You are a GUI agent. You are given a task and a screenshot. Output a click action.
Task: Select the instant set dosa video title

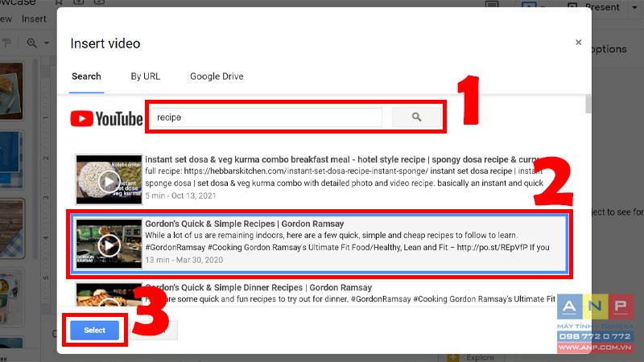coord(342,159)
